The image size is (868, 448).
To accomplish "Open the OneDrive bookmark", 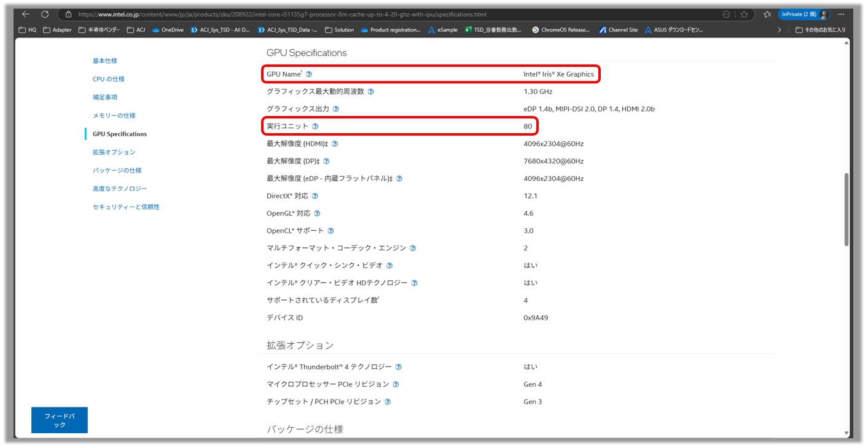I will pyautogui.click(x=168, y=29).
